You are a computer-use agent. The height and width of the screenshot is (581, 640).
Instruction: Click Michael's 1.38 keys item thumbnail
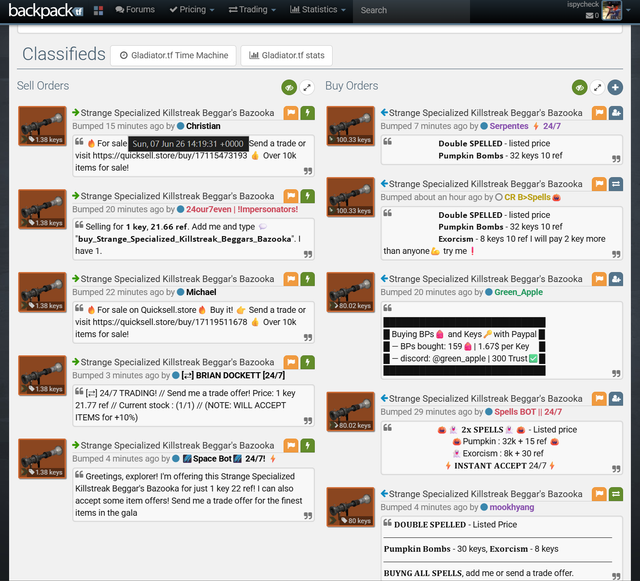pyautogui.click(x=42, y=292)
